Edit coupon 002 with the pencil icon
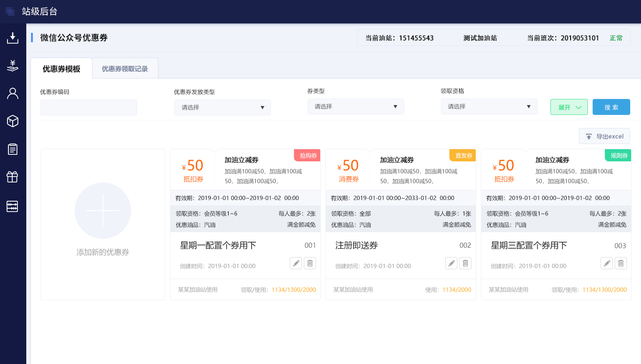641x364 pixels. click(x=451, y=263)
